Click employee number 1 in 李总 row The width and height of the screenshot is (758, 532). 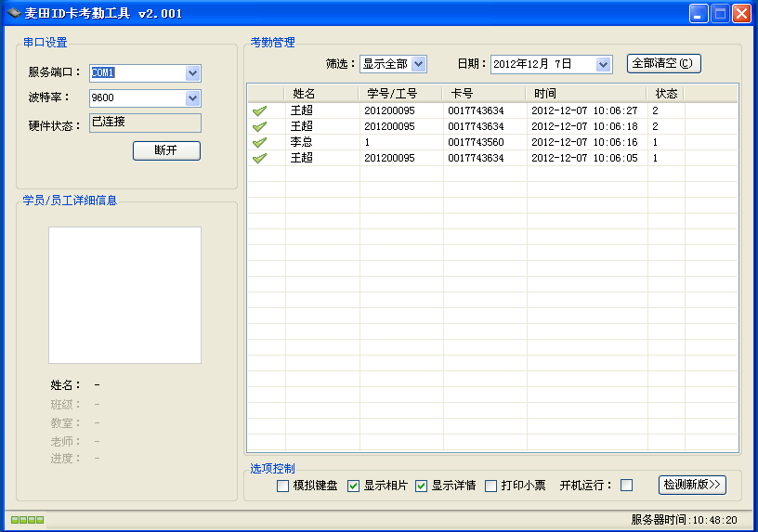[x=367, y=143]
